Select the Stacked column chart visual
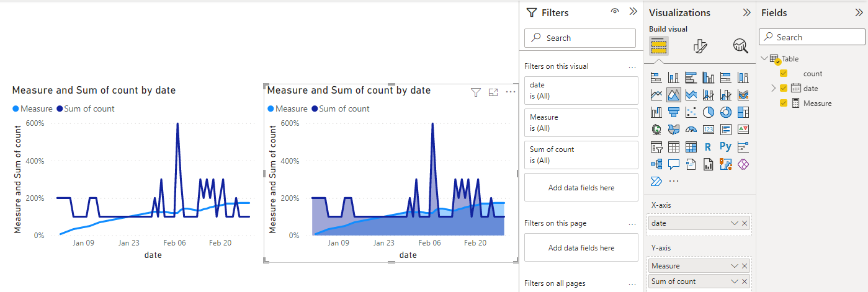The height and width of the screenshot is (292, 868). (674, 77)
